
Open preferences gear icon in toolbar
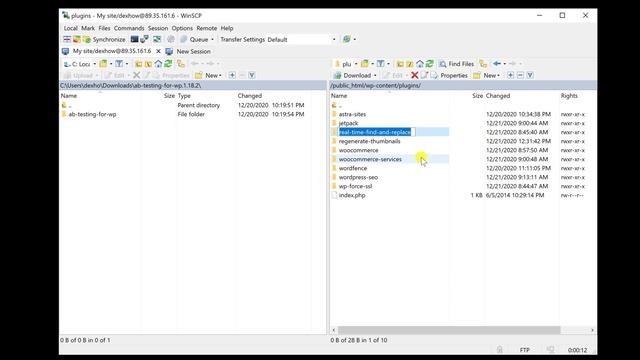click(x=171, y=39)
